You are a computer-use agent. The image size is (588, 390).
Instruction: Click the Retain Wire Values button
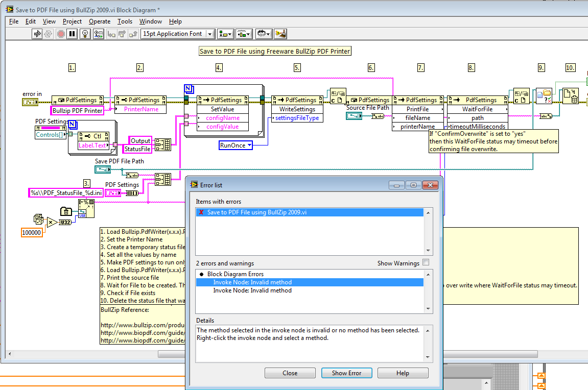tap(98, 34)
